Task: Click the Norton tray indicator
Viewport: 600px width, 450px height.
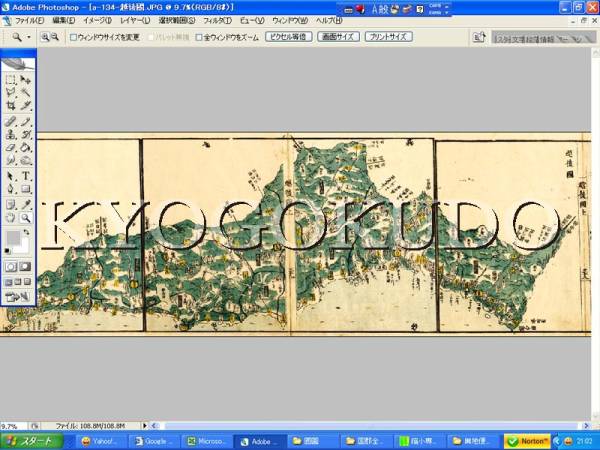Action: coord(528,442)
